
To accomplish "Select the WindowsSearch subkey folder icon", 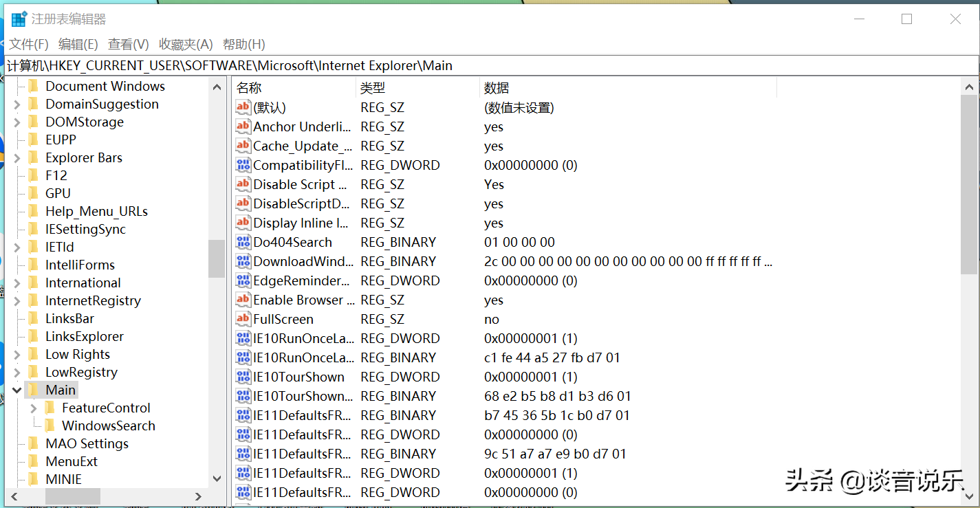I will click(50, 426).
